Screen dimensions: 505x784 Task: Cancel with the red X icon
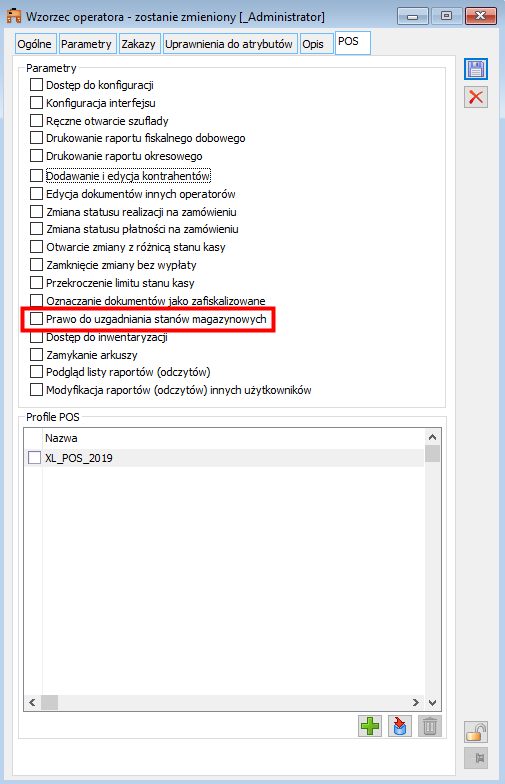tap(476, 97)
